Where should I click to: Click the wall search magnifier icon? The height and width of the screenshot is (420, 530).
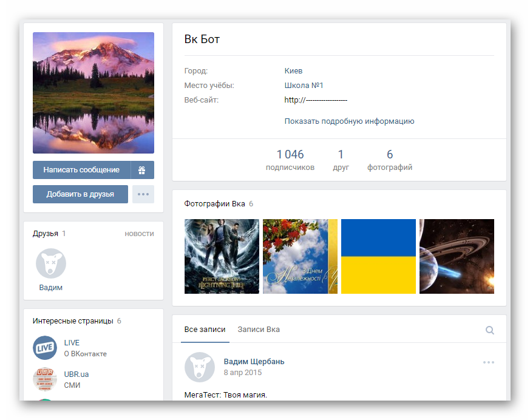(x=489, y=330)
